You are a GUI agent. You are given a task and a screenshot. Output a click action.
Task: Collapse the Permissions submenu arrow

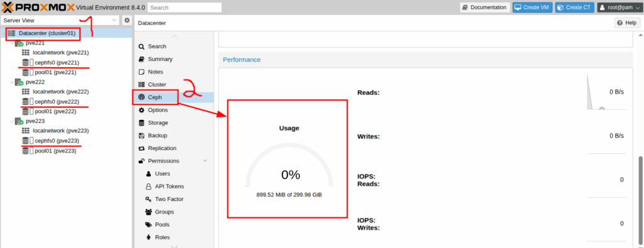(x=205, y=161)
